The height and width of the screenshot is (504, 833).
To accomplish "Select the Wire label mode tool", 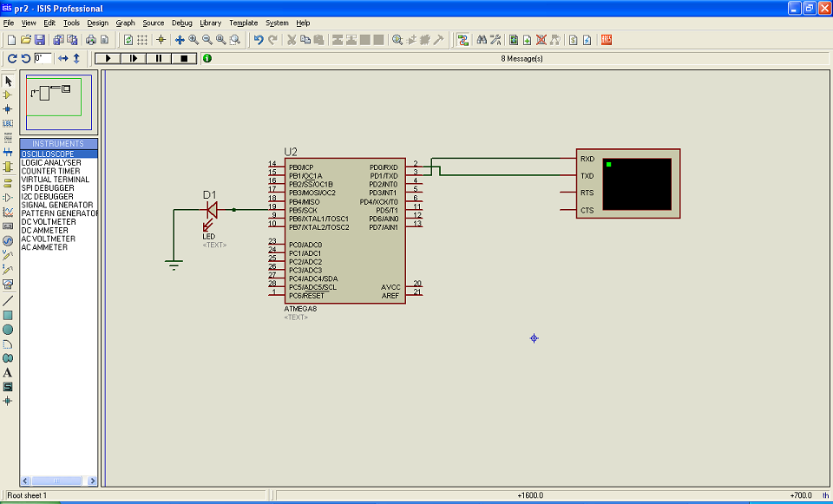I will [x=8, y=123].
